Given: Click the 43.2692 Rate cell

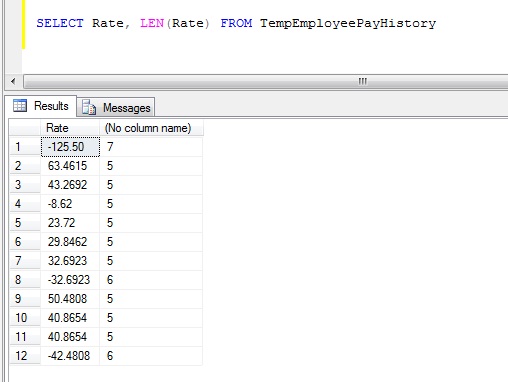Looking at the screenshot, I should click(70, 185).
